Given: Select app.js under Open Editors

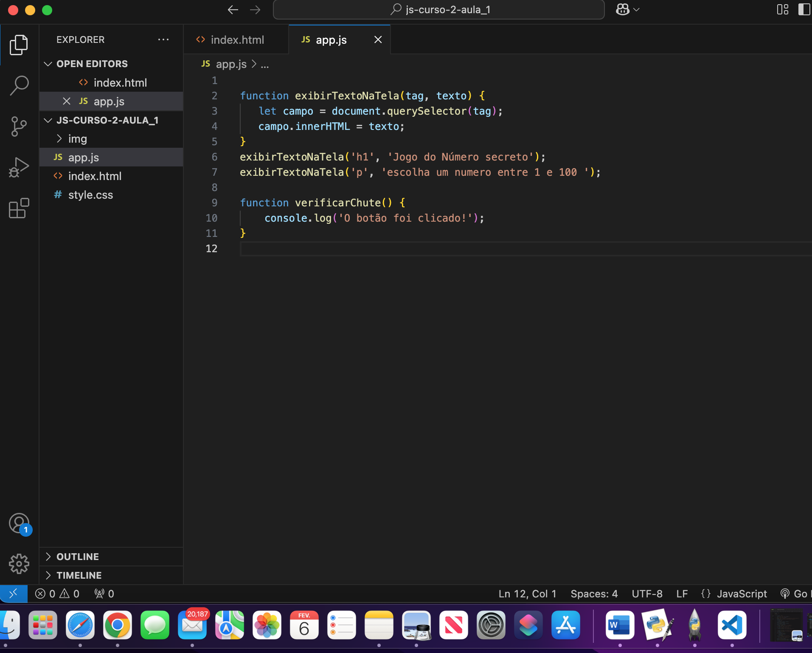Looking at the screenshot, I should (x=111, y=101).
